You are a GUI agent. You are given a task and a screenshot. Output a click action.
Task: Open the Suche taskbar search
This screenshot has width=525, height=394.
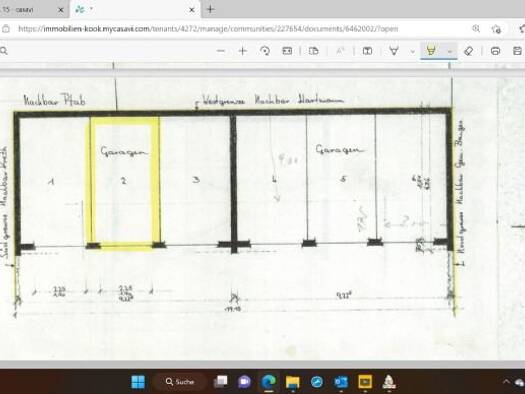(x=180, y=382)
